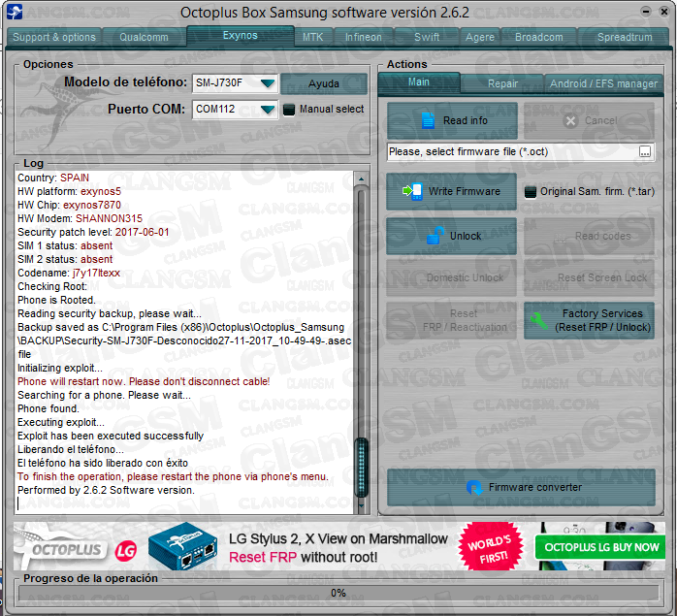
Task: Select the Exynos tab
Action: 241,36
